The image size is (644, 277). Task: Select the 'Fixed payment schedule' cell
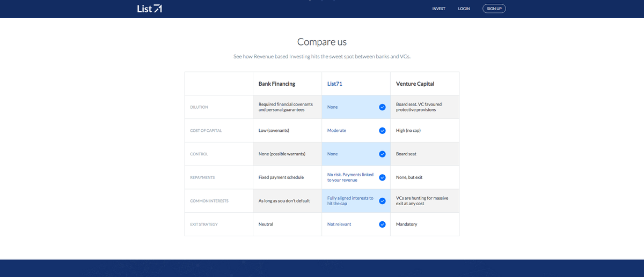[287, 177]
